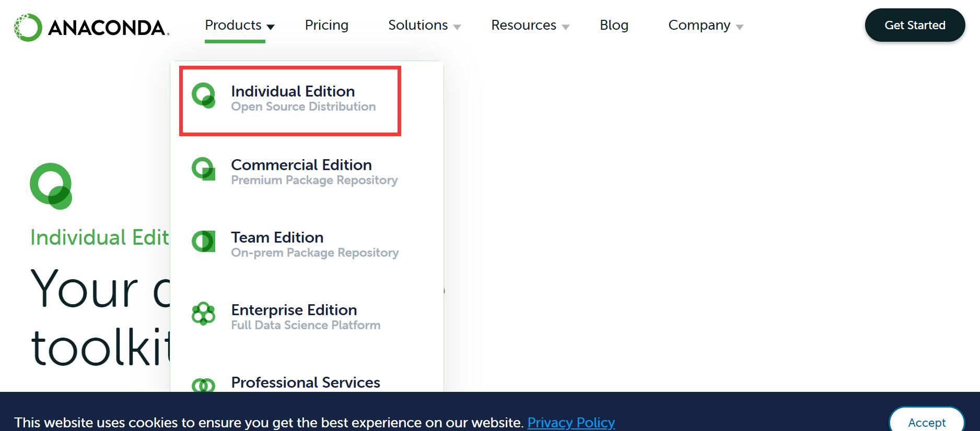
Task: Expand the Company dropdown arrow
Action: (x=740, y=27)
